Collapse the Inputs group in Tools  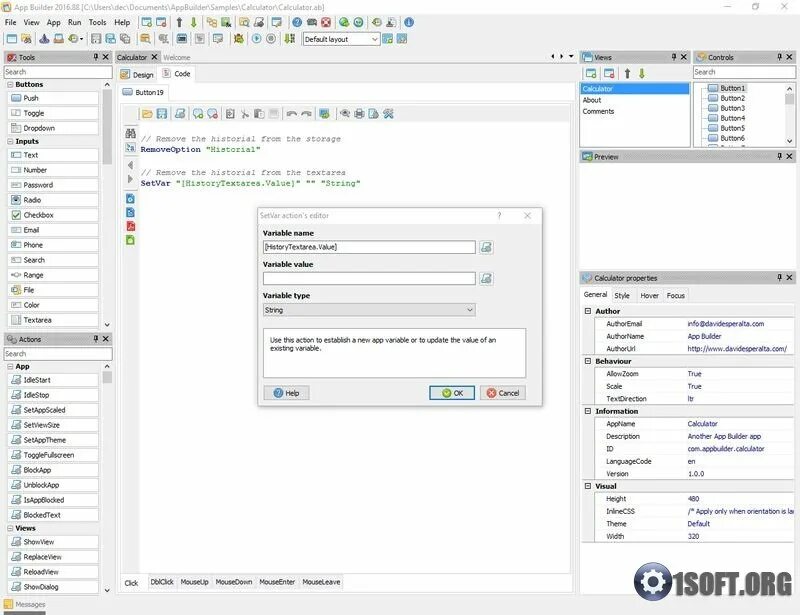point(10,141)
